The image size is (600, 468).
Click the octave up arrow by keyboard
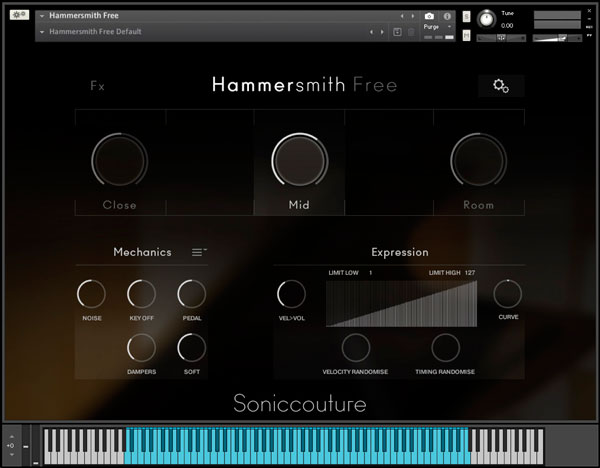click(x=12, y=436)
